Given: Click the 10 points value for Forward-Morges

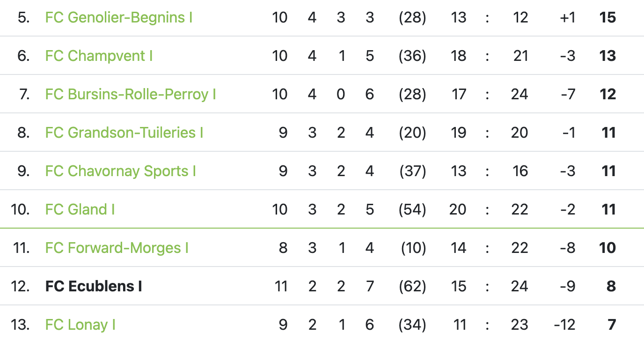Looking at the screenshot, I should pos(607,248).
